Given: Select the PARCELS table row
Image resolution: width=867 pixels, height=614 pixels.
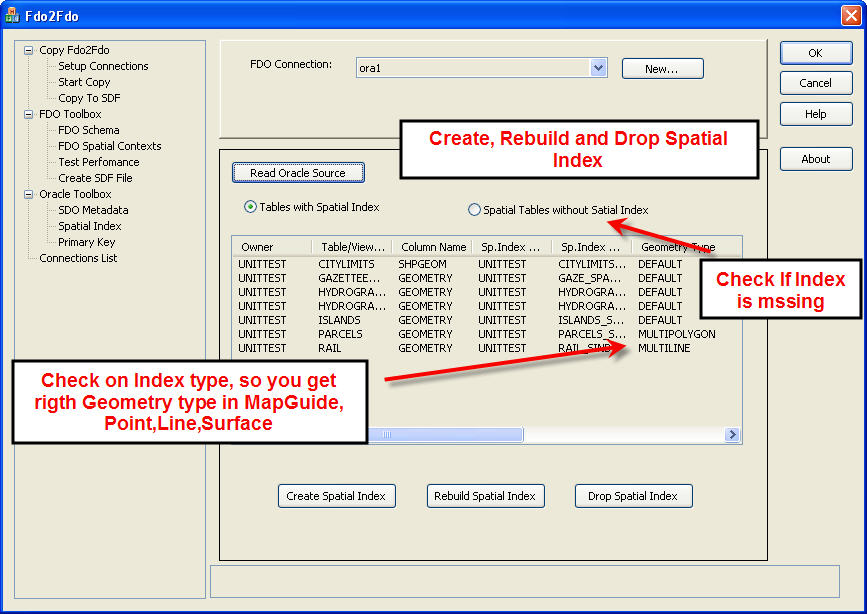Looking at the screenshot, I should [x=487, y=334].
